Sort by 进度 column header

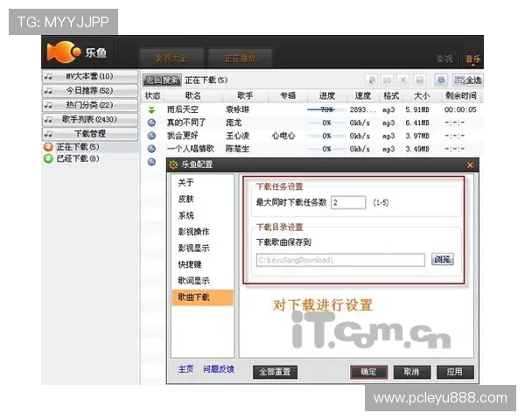[x=327, y=95]
